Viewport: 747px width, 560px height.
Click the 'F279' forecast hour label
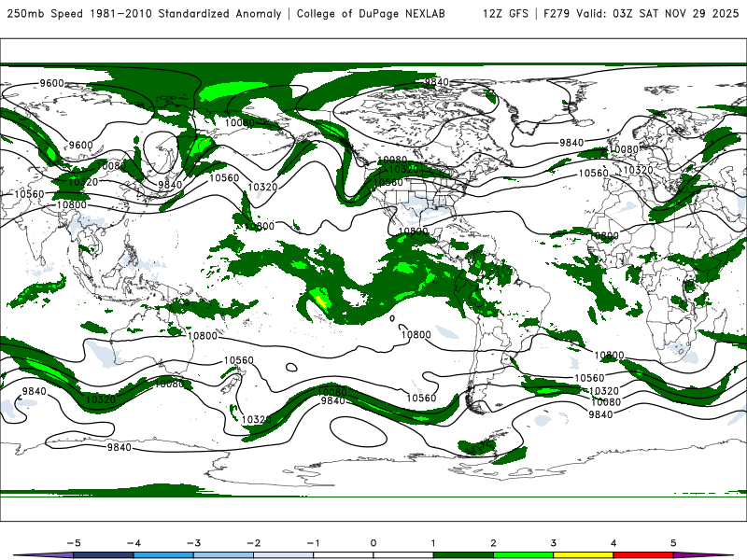[557, 14]
